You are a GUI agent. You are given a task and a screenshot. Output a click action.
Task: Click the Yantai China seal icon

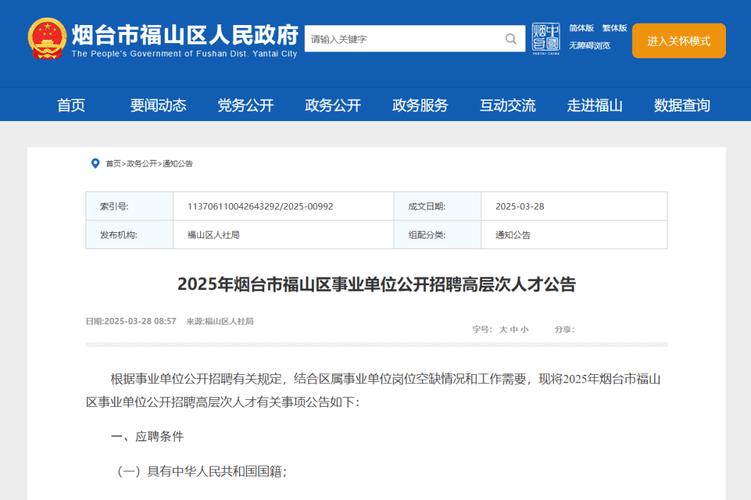click(x=546, y=38)
